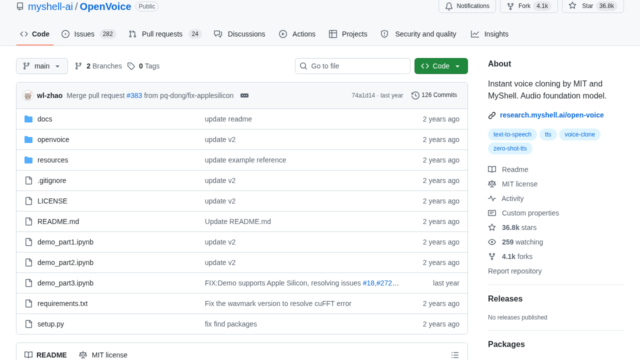
Task: Click the voice-clone topic tag
Action: tap(580, 134)
